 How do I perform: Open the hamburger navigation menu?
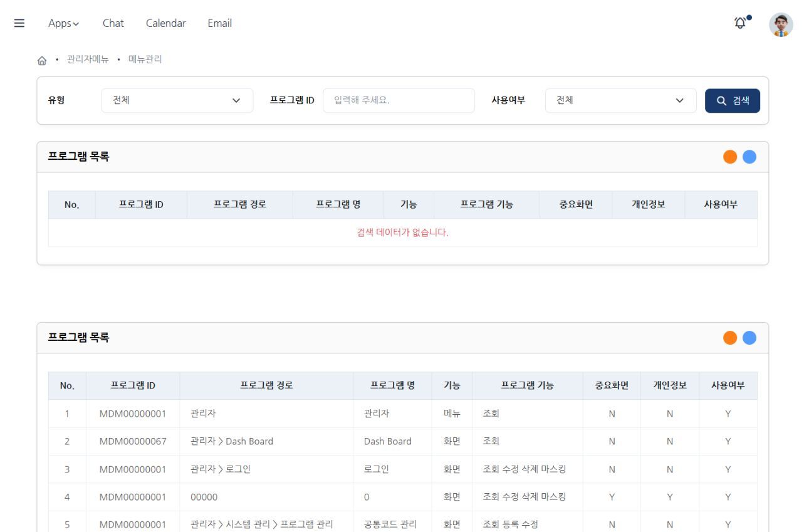(19, 23)
